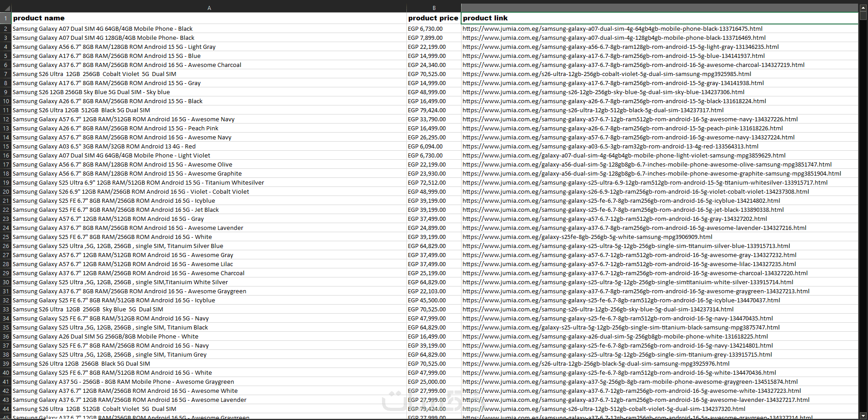Open the Jumia link ending in black-131618224.html
Screen dimensions: 868x420
[x=614, y=101]
